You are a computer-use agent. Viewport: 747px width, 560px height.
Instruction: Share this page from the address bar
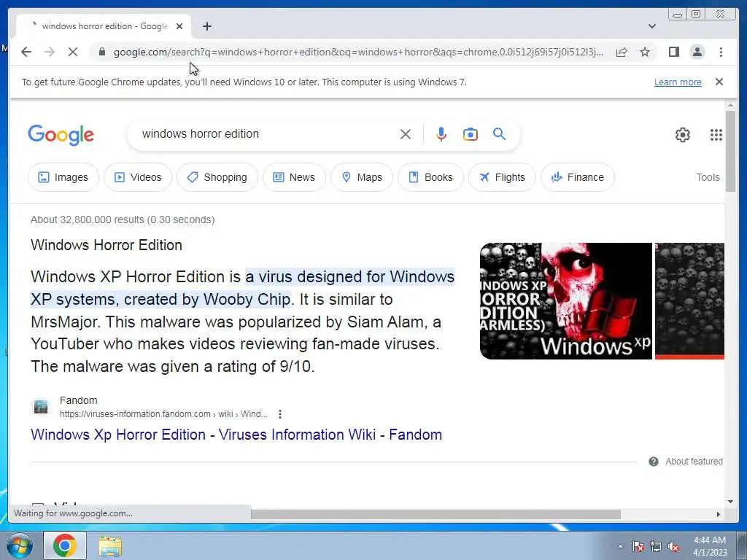(x=622, y=52)
